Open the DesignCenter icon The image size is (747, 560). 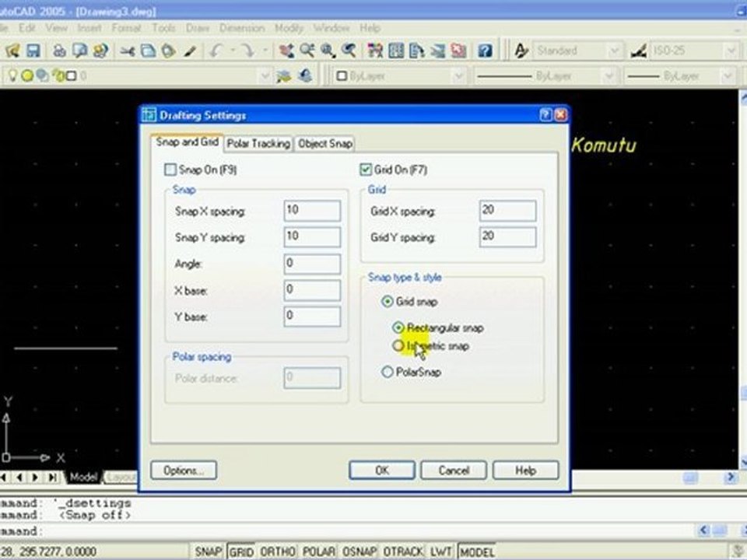pos(396,50)
